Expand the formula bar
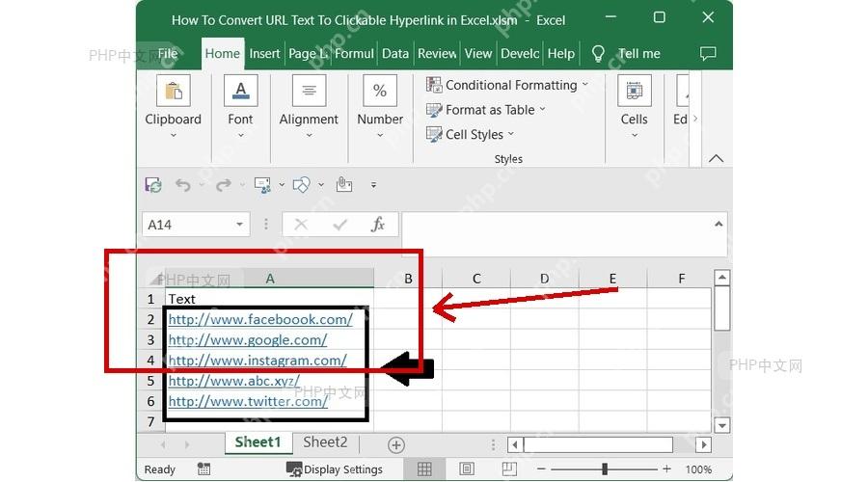The width and height of the screenshot is (868, 482). 719,224
